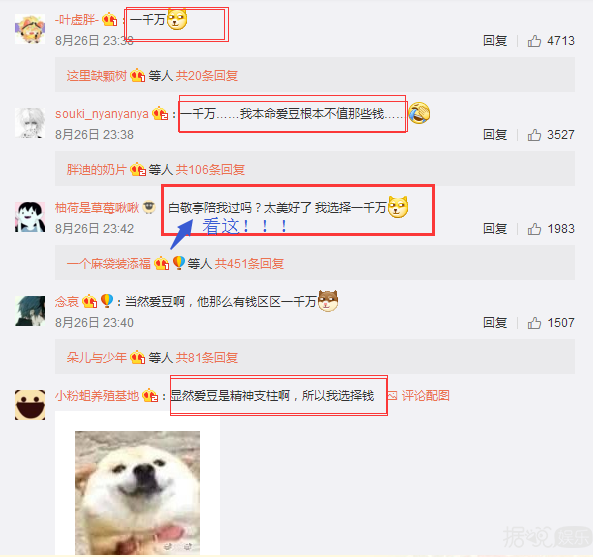The width and height of the screenshot is (593, 557).
Task: Open avatar of user -叶虚胖-
Action: [30, 29]
